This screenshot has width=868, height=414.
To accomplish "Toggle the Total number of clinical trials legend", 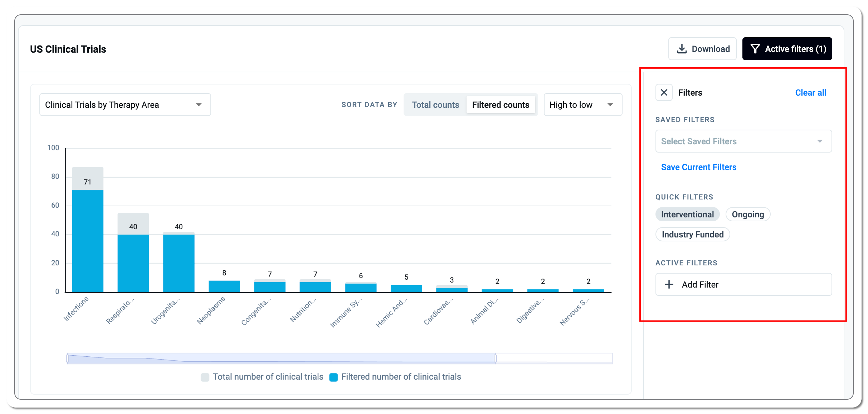I will [x=262, y=377].
